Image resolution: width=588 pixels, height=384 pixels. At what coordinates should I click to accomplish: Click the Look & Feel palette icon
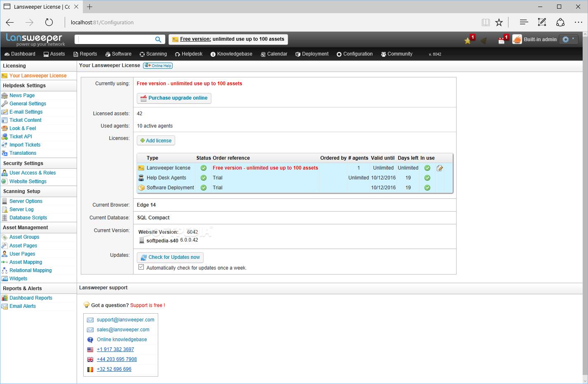5,128
